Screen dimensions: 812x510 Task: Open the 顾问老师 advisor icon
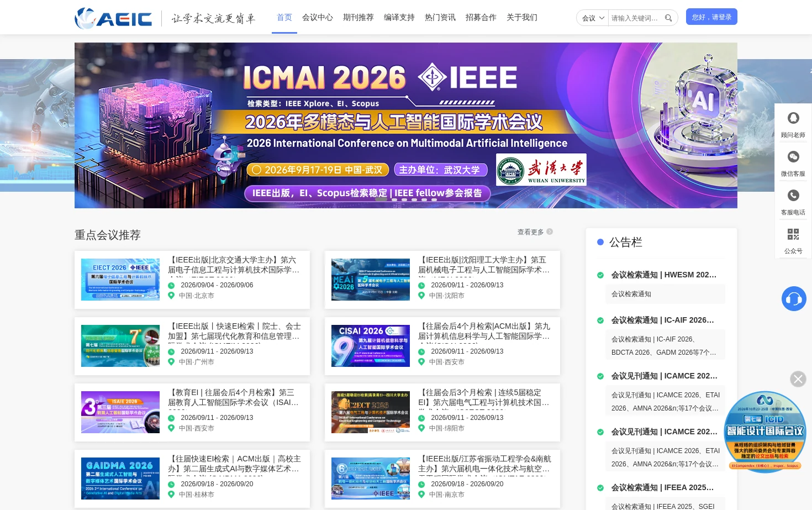tap(793, 118)
